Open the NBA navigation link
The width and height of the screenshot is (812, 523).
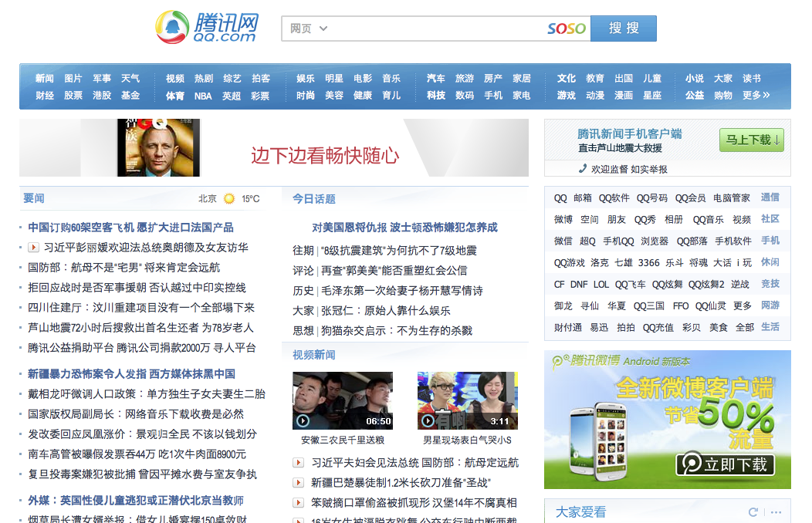click(x=203, y=96)
